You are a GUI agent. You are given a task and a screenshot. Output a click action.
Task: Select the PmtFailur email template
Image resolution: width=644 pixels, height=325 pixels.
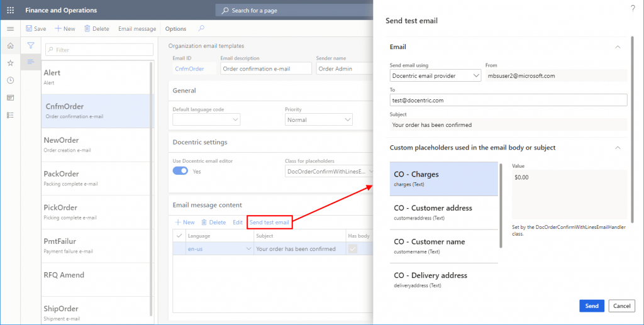[96, 245]
